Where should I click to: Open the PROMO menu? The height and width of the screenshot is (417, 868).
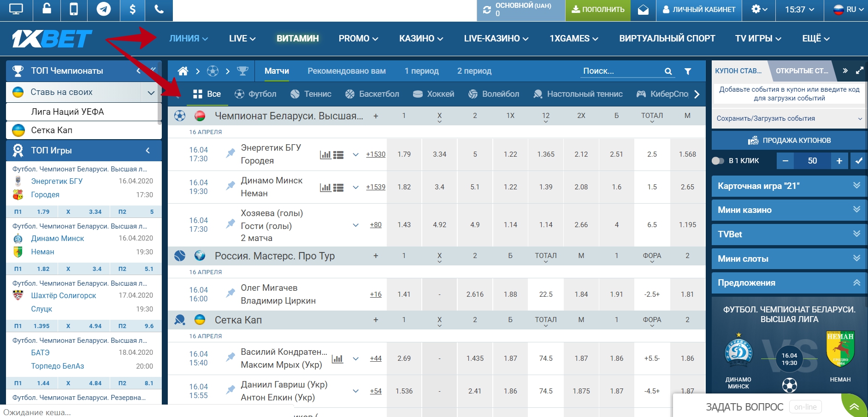[358, 39]
